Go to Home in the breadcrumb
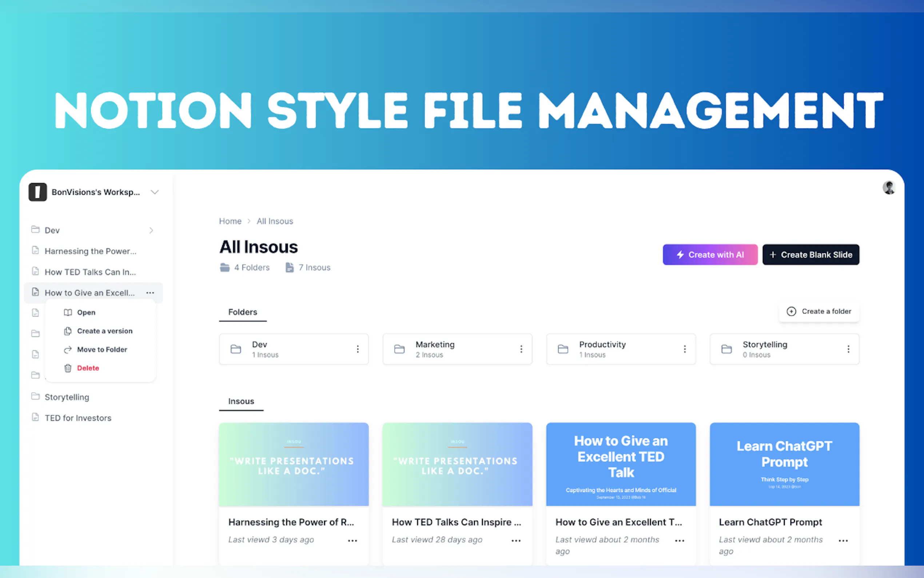 [230, 221]
